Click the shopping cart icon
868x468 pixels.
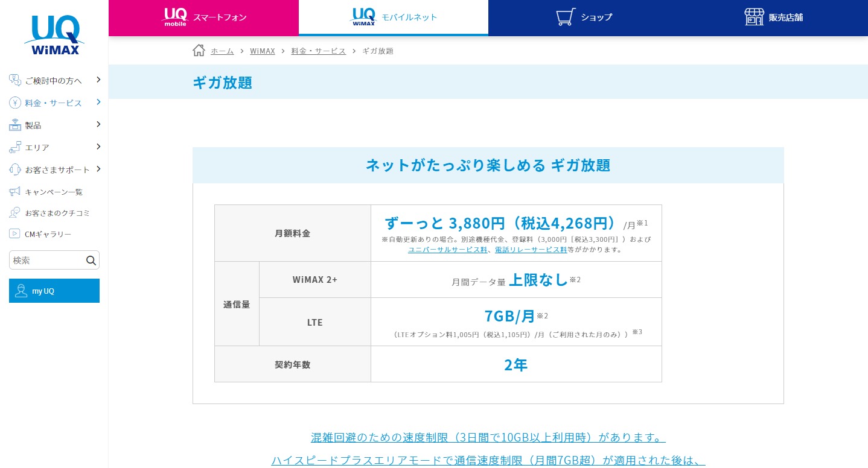click(566, 17)
